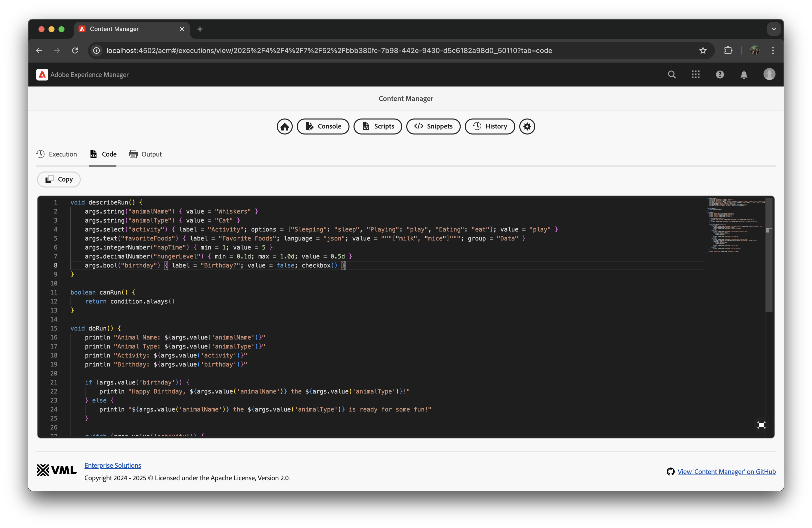
Task: Switch to the Execution tab
Action: (57, 154)
